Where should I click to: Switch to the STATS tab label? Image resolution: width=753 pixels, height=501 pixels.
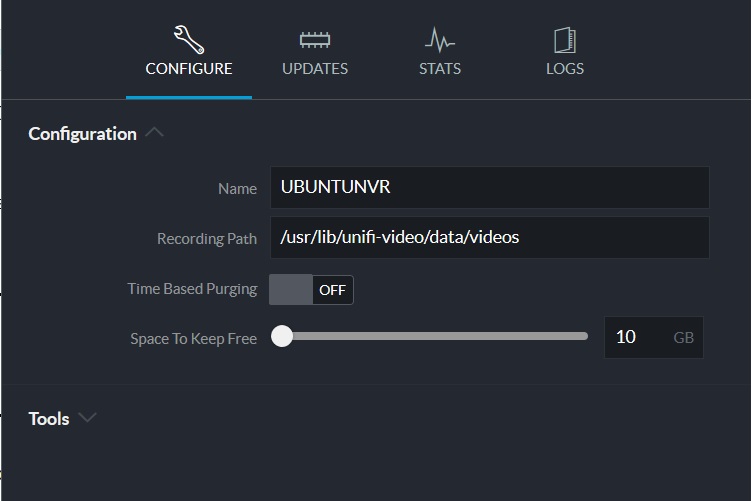coord(440,69)
